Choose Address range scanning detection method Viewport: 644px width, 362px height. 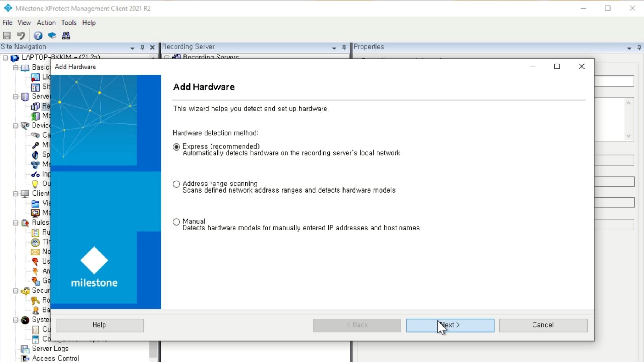click(176, 184)
